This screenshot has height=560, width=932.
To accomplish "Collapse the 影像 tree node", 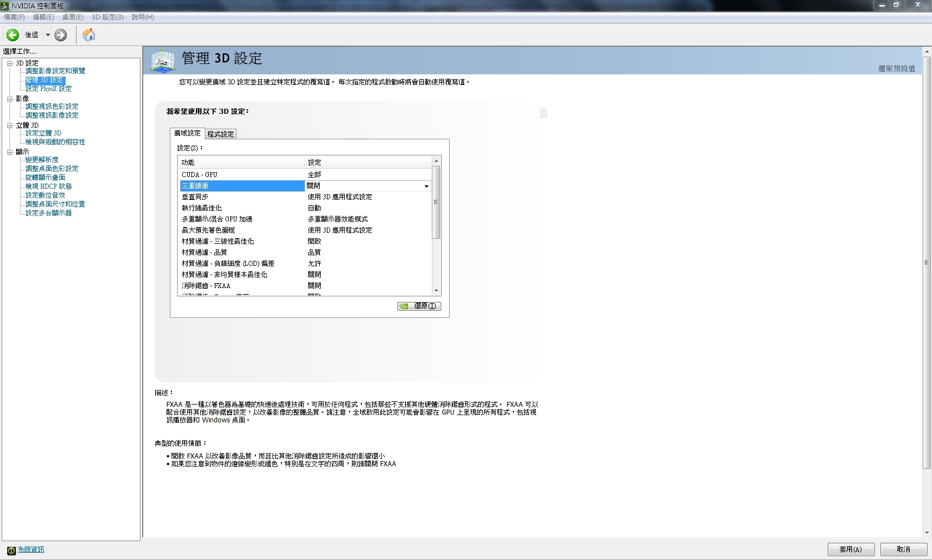I will (x=9, y=99).
